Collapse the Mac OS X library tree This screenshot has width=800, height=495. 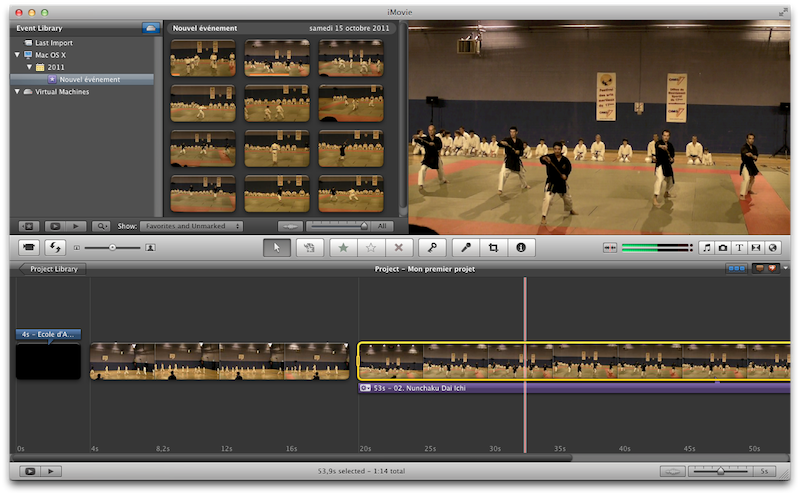[17, 55]
